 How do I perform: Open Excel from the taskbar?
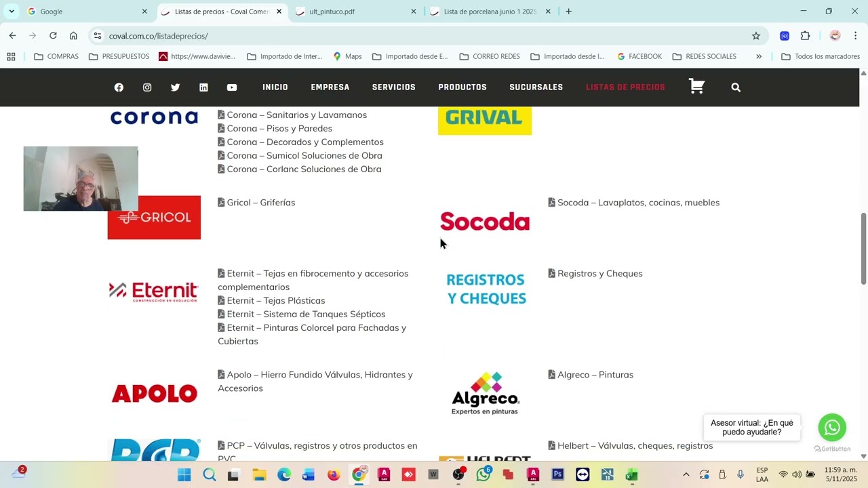click(632, 475)
